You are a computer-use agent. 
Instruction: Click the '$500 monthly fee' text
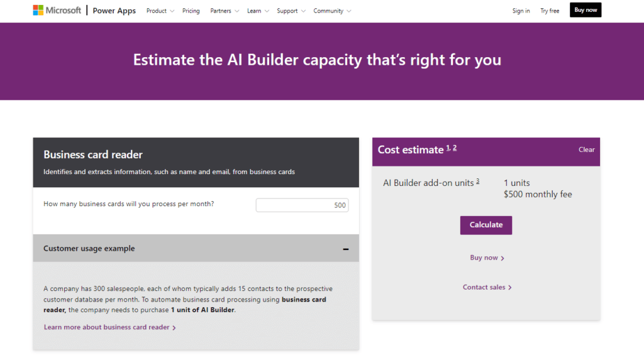point(538,194)
